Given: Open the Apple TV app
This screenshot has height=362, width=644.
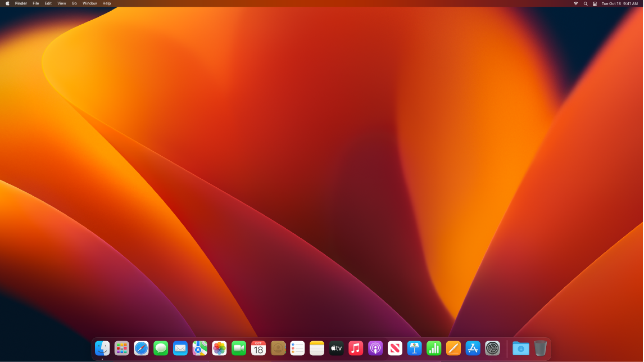Looking at the screenshot, I should [x=336, y=349].
